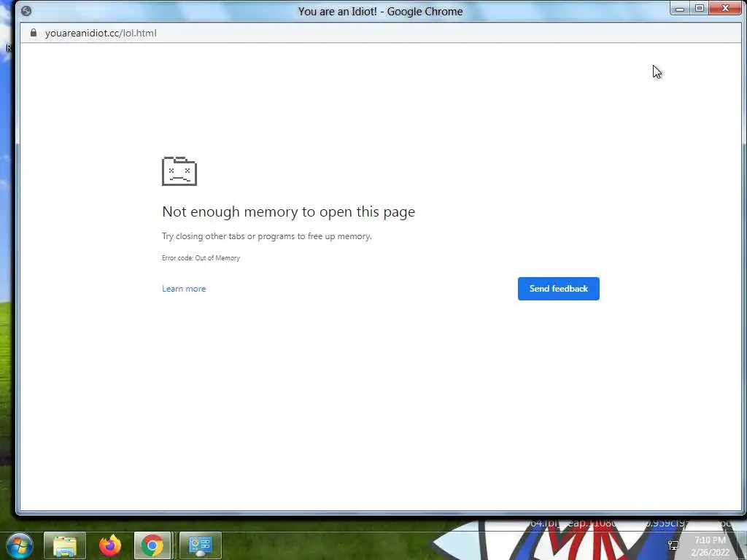Click the globe favicon in title bar
This screenshot has height=560, width=747.
[26, 11]
